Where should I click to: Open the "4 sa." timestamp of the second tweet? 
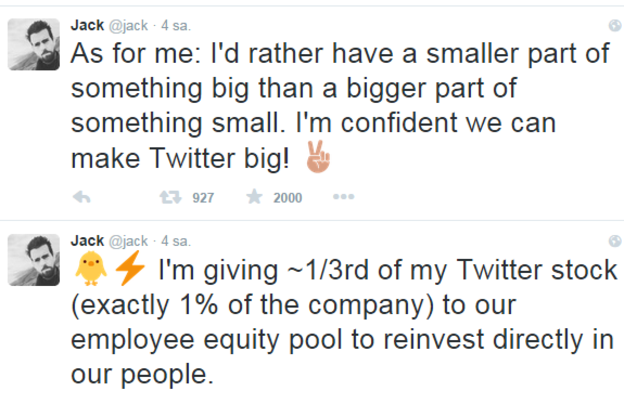tap(176, 241)
